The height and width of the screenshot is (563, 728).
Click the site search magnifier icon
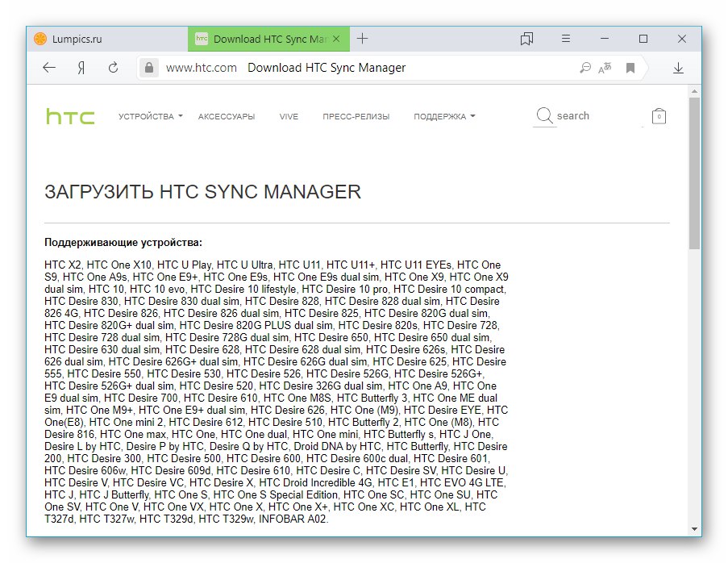pos(544,115)
